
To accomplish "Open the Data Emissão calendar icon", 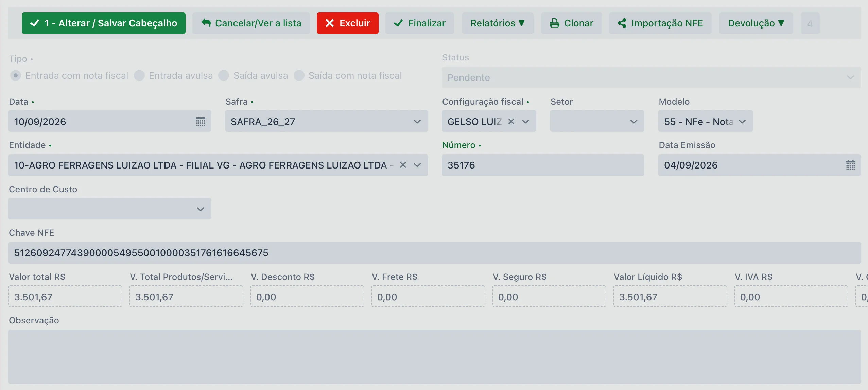I will pos(850,165).
